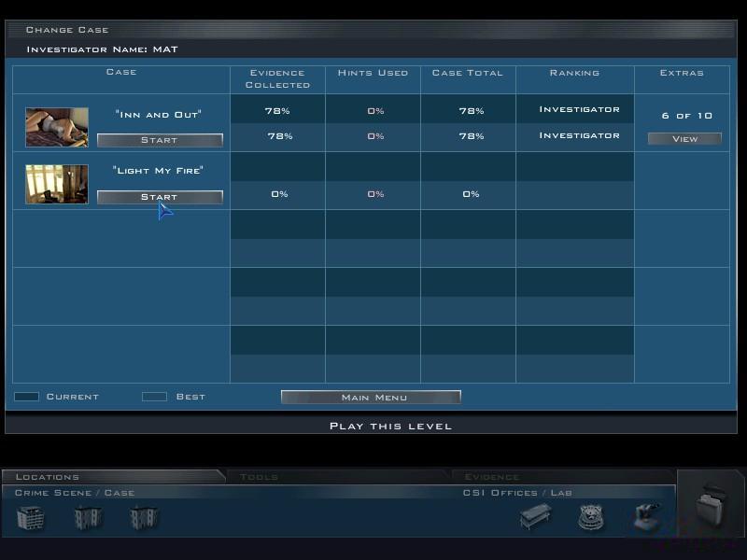Image resolution: width=747 pixels, height=560 pixels.
Task: Select the third crime scene building icon
Action: [x=145, y=518]
